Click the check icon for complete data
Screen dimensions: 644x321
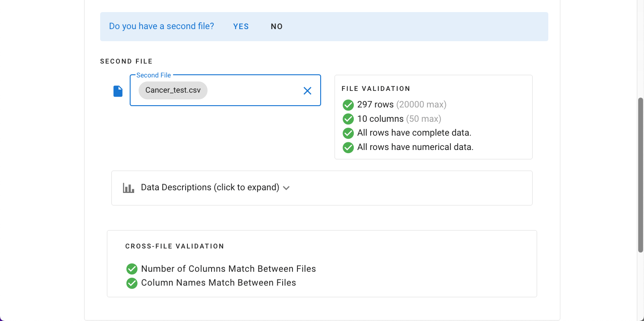point(348,133)
